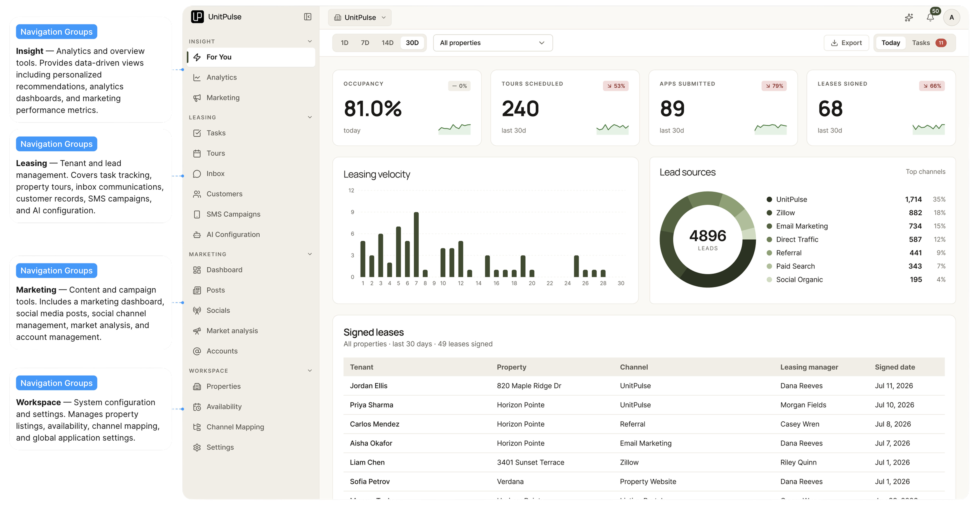Sort by the Signed date column header
The width and height of the screenshot is (980, 507).
point(895,367)
